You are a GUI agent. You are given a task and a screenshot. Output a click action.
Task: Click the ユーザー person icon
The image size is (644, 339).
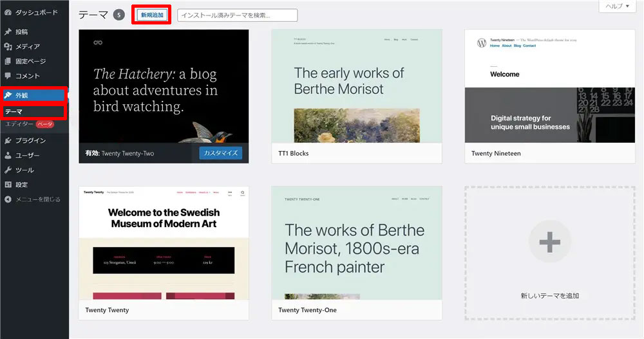click(8, 155)
